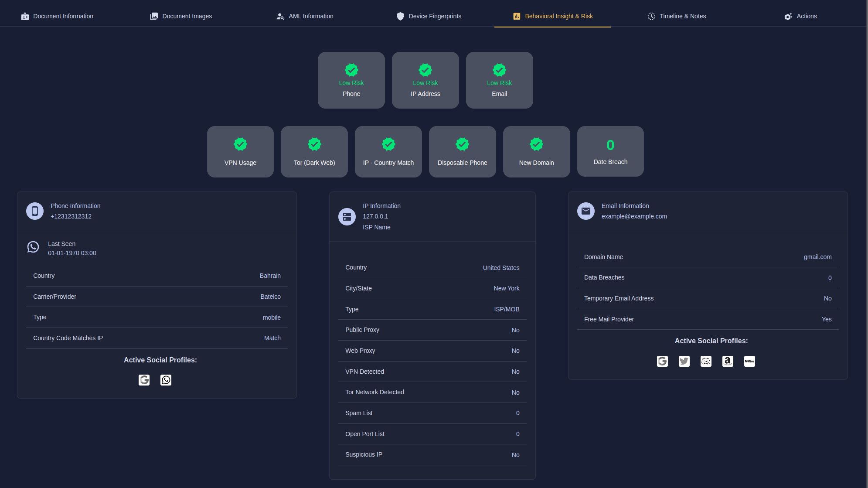The height and width of the screenshot is (488, 868).
Task: Click the Tor (Dark Web) status card
Action: 314,152
